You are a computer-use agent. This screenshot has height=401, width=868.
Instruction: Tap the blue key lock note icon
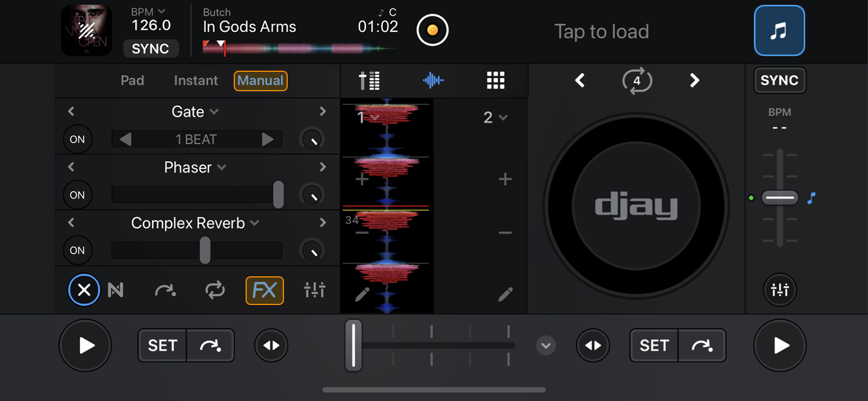pos(811,198)
